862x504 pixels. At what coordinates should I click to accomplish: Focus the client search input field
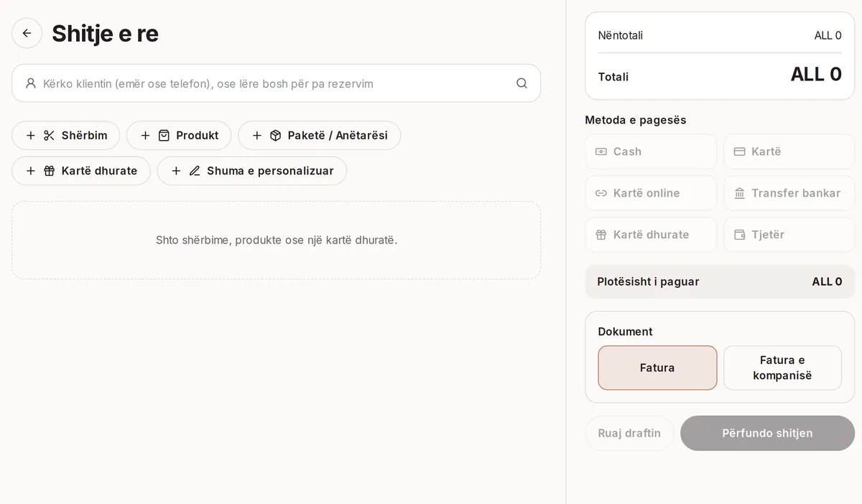click(277, 83)
